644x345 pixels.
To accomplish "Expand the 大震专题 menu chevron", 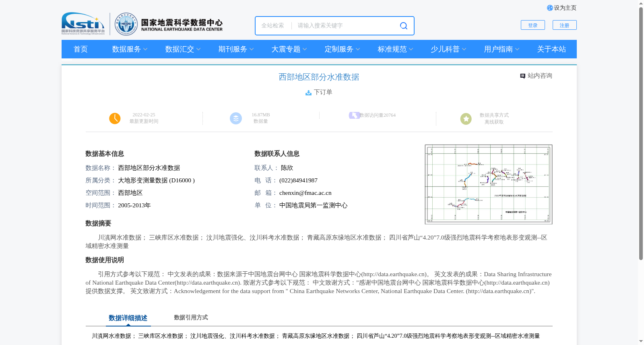I will point(305,49).
